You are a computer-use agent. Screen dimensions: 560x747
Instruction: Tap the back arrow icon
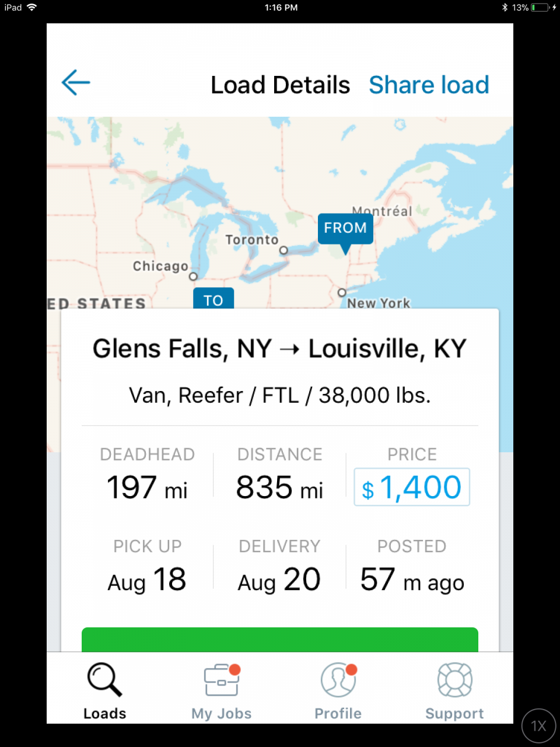click(x=76, y=82)
